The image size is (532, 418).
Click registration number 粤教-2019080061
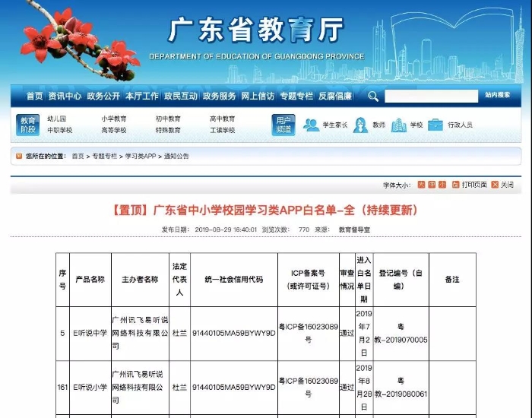click(401, 388)
